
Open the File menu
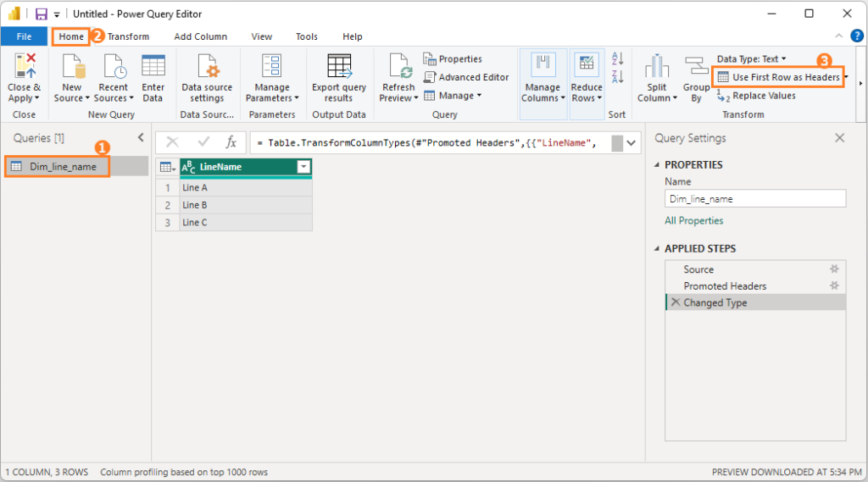24,36
